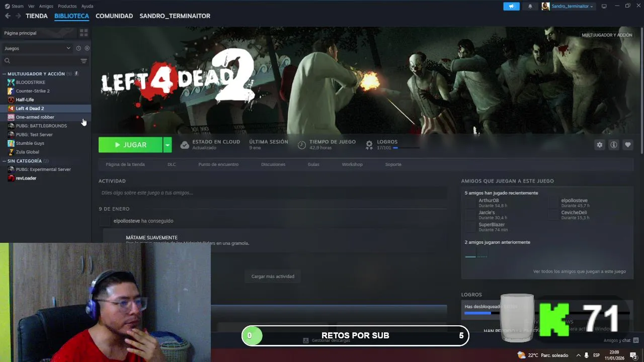Show Left 4 Dead 2 info icon
This screenshot has width=644, height=362.
click(x=613, y=145)
